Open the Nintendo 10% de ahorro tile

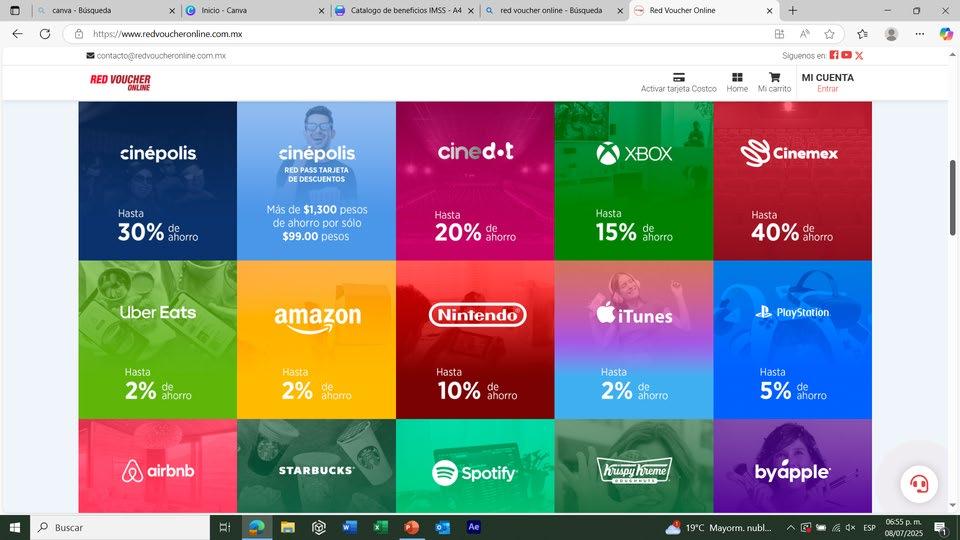(475, 340)
